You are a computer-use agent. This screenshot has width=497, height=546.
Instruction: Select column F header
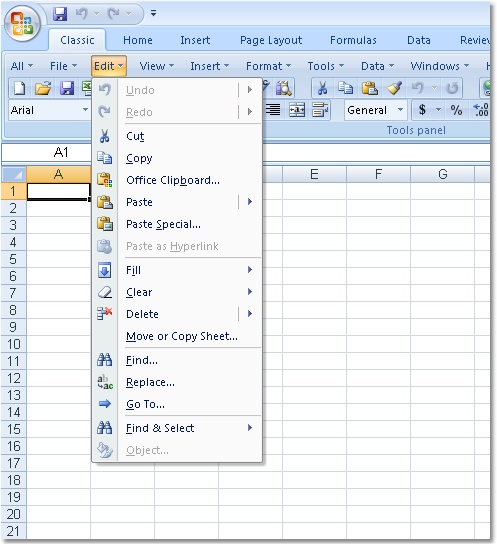click(378, 174)
